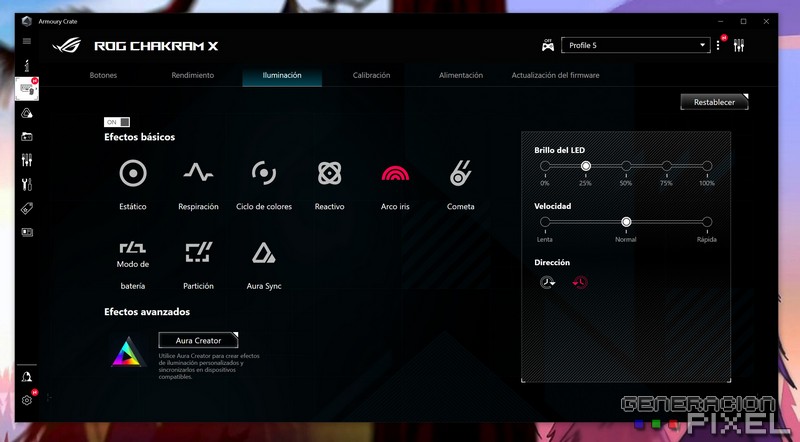The image size is (800, 442).
Task: Switch to the Rendimiento tab
Action: tap(192, 75)
